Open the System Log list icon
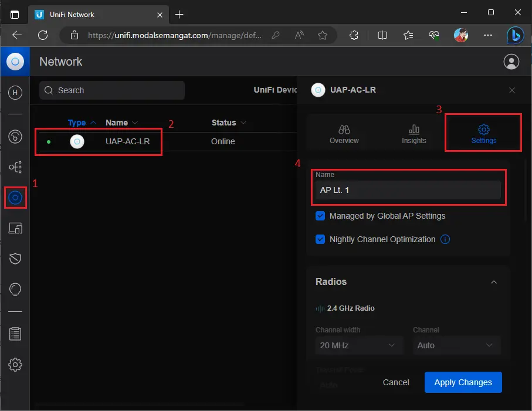The image size is (532, 411). [15, 334]
